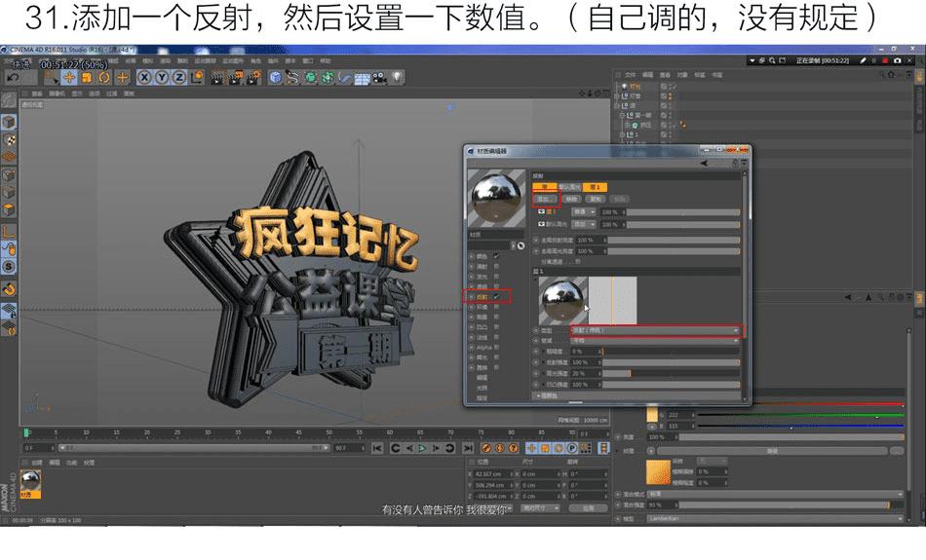Click Copy button in reflectance layers
The height and width of the screenshot is (560, 926).
pyautogui.click(x=596, y=199)
